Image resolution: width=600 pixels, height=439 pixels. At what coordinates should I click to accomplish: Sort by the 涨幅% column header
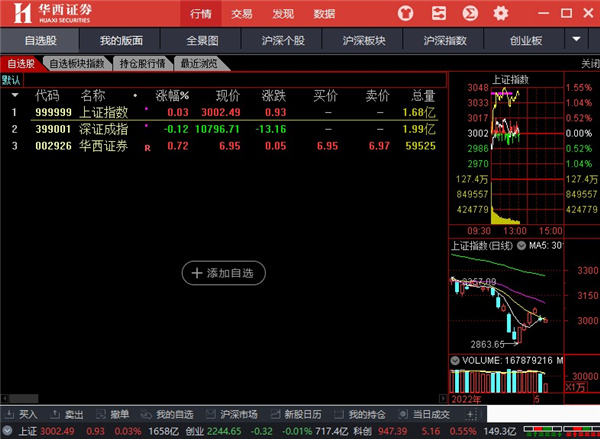[x=172, y=95]
